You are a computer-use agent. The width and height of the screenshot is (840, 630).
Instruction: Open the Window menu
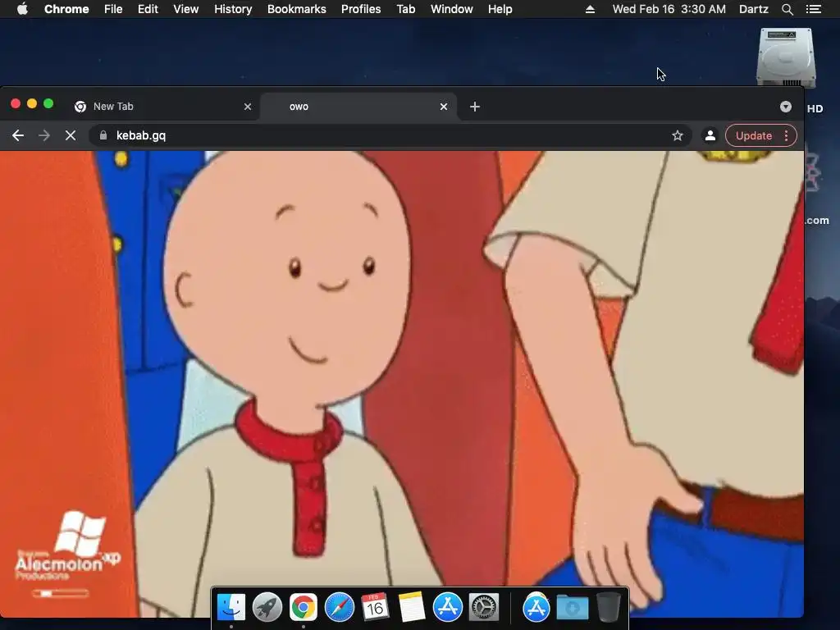[452, 9]
